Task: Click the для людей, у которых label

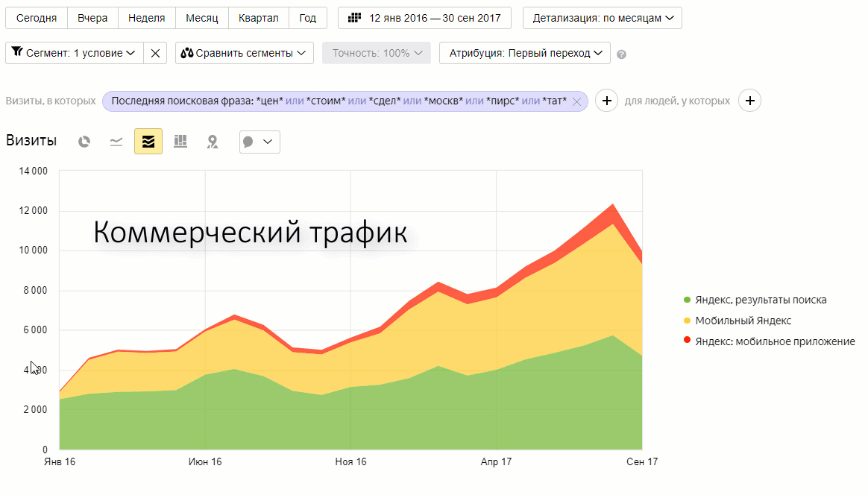Action: [x=678, y=101]
